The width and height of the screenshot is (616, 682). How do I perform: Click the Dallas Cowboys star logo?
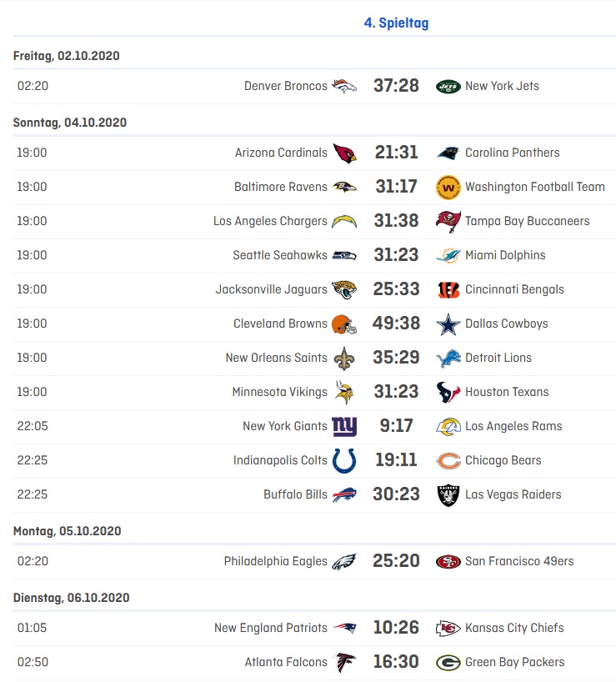(x=448, y=324)
